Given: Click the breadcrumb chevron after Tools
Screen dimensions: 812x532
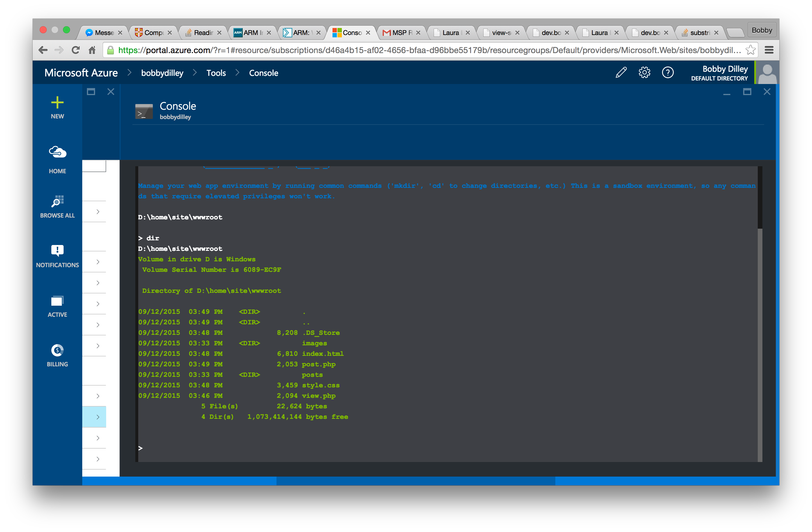Looking at the screenshot, I should (x=237, y=73).
